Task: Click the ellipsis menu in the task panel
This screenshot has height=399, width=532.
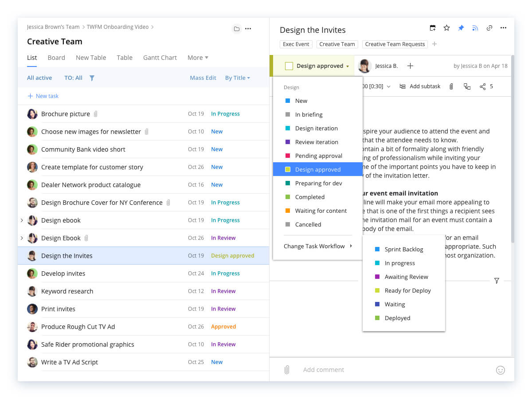Action: pyautogui.click(x=503, y=27)
